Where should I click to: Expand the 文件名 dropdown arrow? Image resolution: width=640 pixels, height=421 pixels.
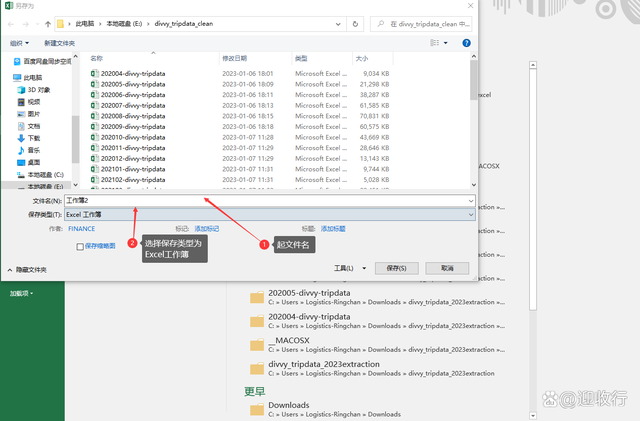coord(471,200)
